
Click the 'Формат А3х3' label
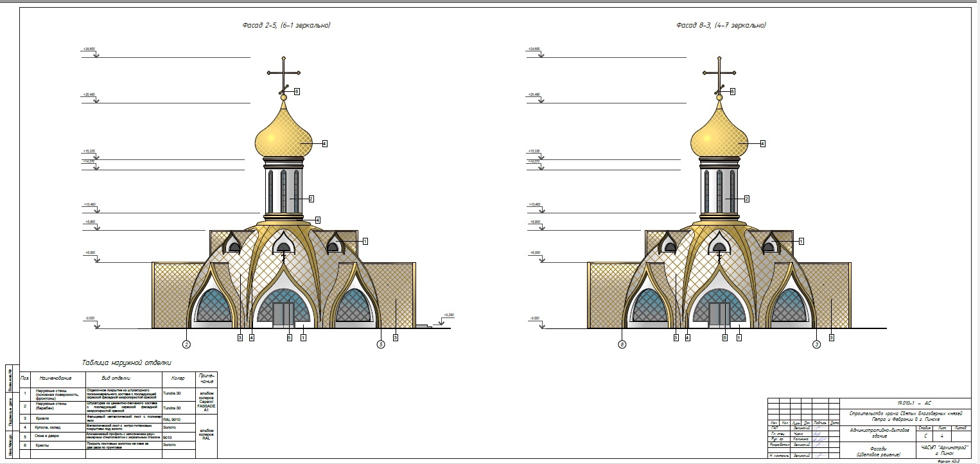[x=949, y=461]
